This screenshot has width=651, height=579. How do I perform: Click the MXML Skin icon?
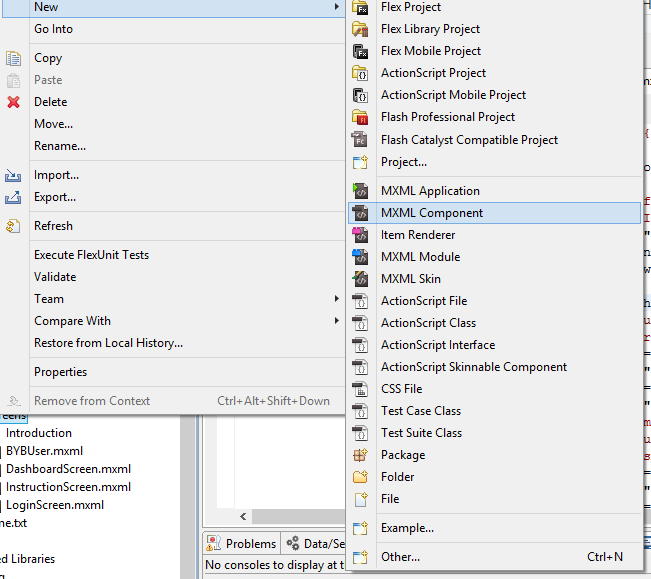click(x=360, y=279)
